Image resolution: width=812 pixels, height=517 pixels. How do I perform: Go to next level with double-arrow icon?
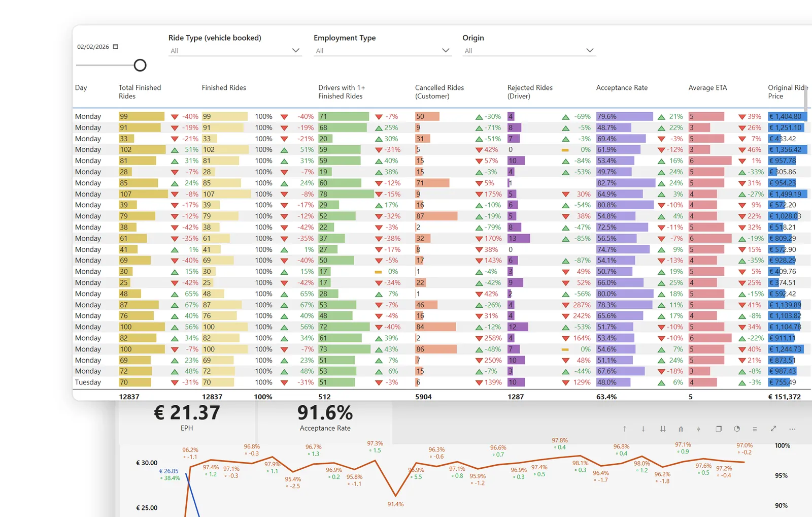point(663,429)
